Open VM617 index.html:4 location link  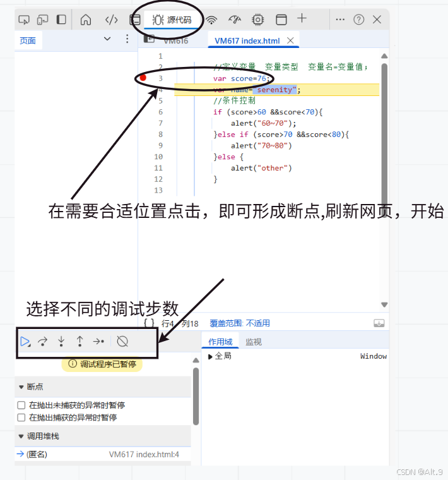click(144, 454)
